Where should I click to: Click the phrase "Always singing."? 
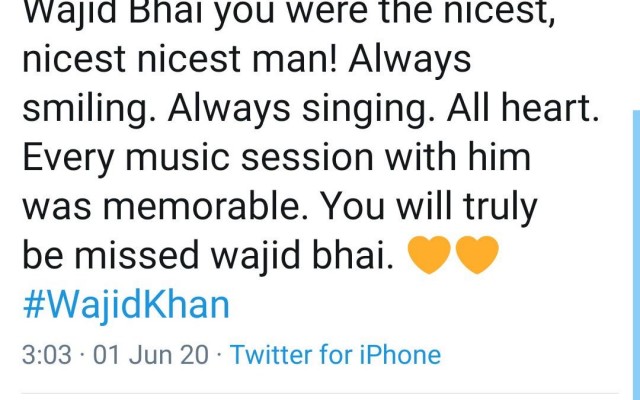pos(301,109)
